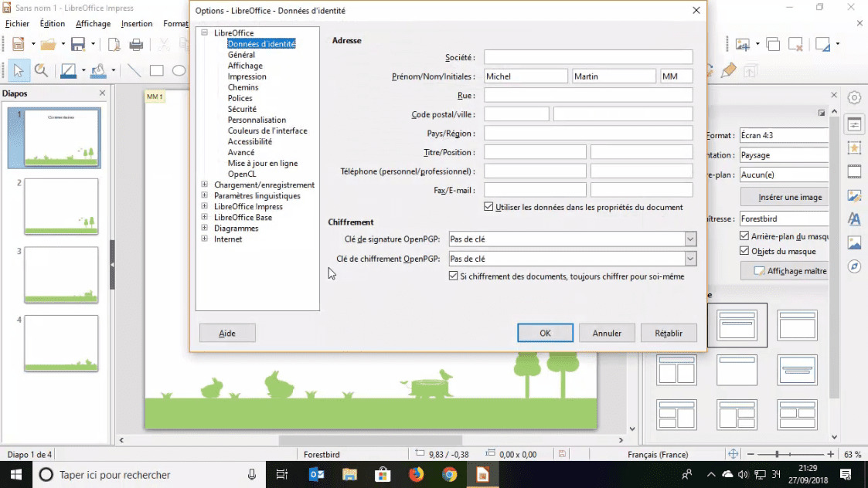Viewport: 868px width, 488px height.
Task: Open Firefox from the taskbar
Action: (x=417, y=475)
